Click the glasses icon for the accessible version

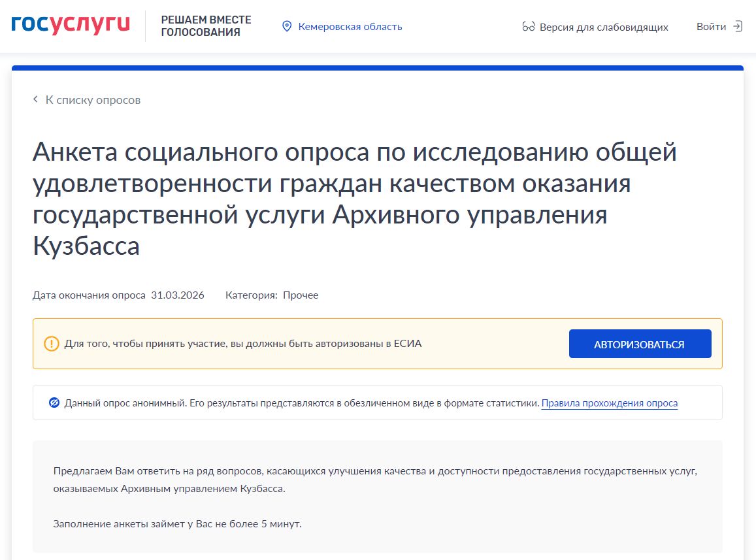(x=528, y=27)
